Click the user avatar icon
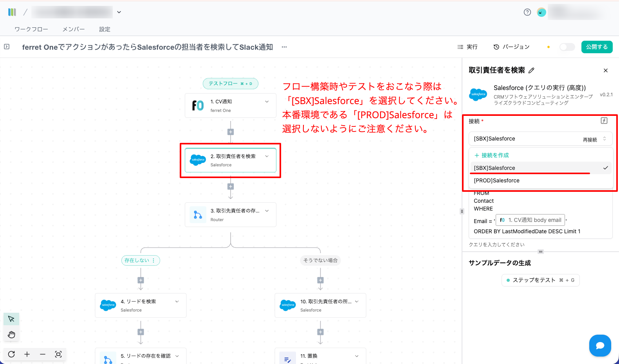619x364 pixels. 541,12
